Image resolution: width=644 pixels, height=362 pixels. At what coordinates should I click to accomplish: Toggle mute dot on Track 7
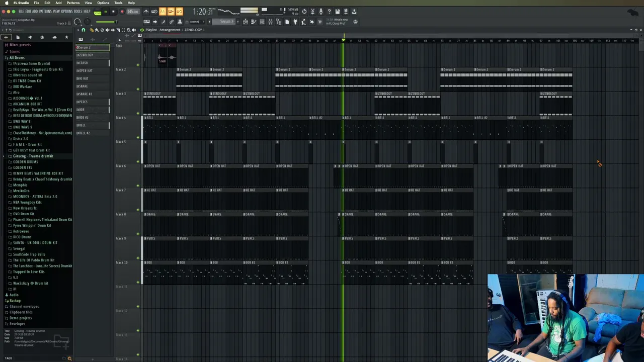[x=138, y=210]
